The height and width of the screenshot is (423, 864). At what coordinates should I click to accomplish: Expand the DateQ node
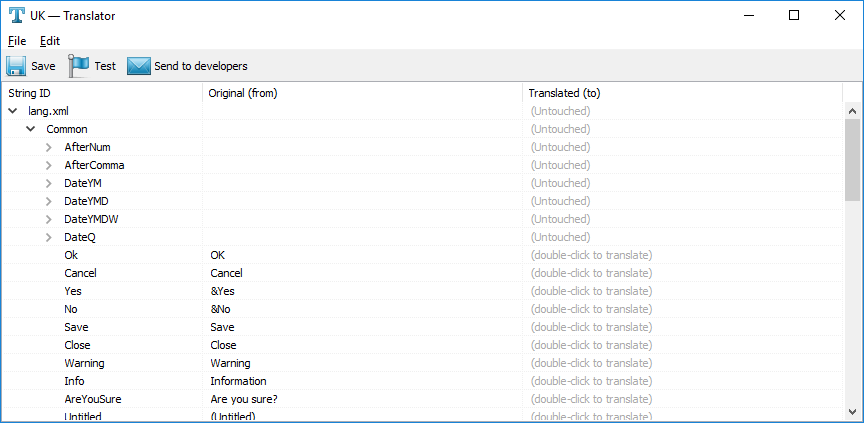pyautogui.click(x=49, y=237)
